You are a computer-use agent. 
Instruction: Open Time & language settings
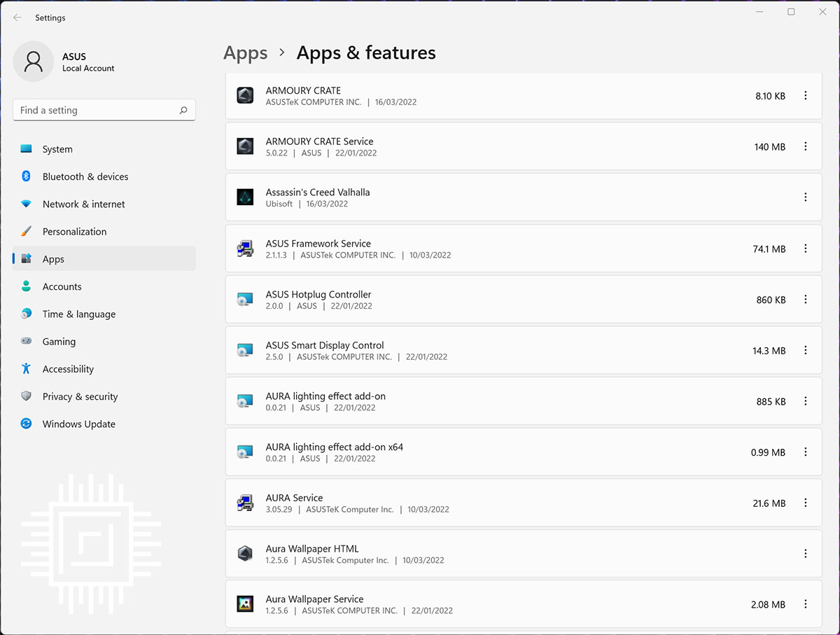(104, 314)
